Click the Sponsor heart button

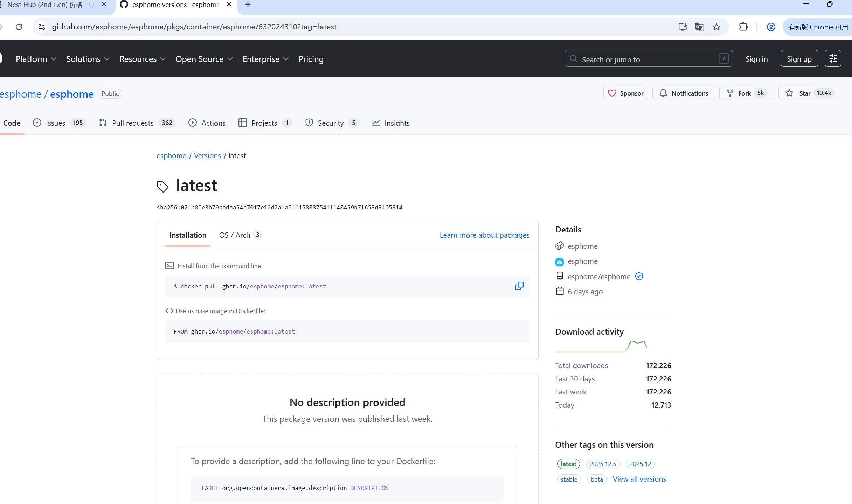coord(625,93)
